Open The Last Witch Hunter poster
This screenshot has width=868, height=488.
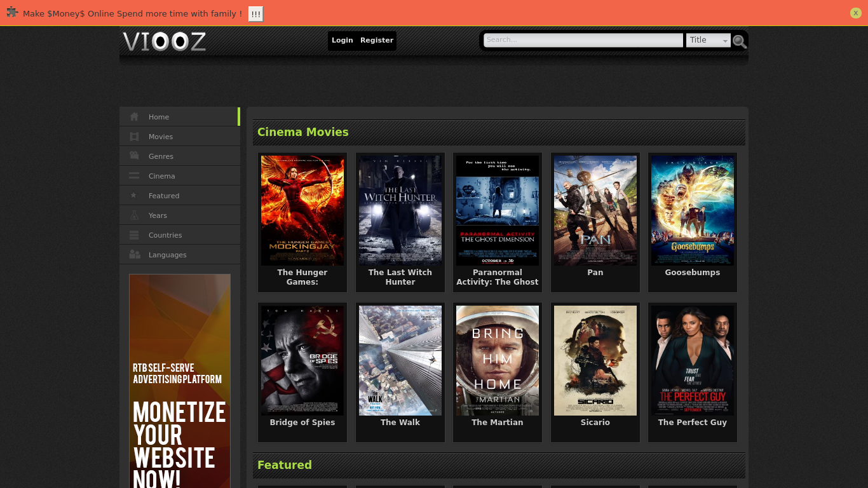(x=400, y=210)
